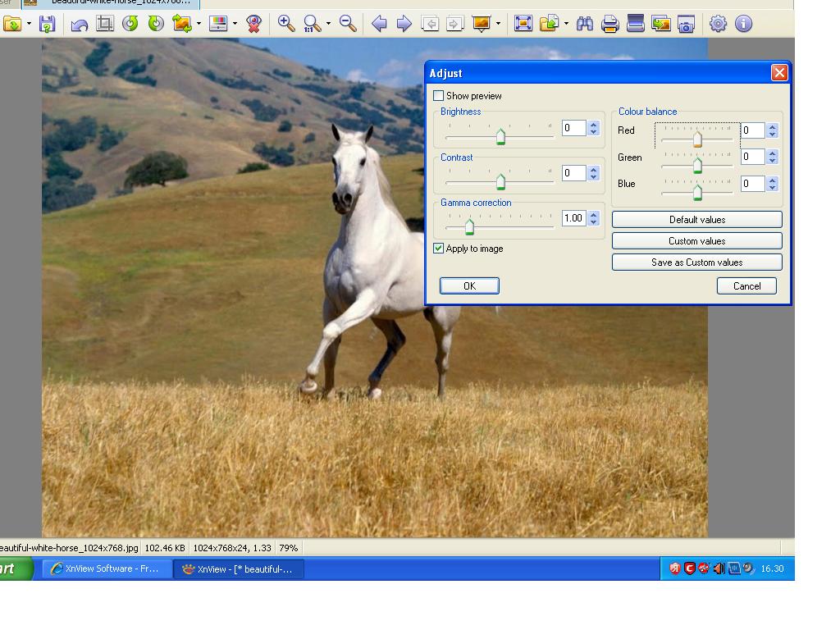Click the Brightness value input field
Viewport: 840px width, 630px height.
click(x=573, y=128)
